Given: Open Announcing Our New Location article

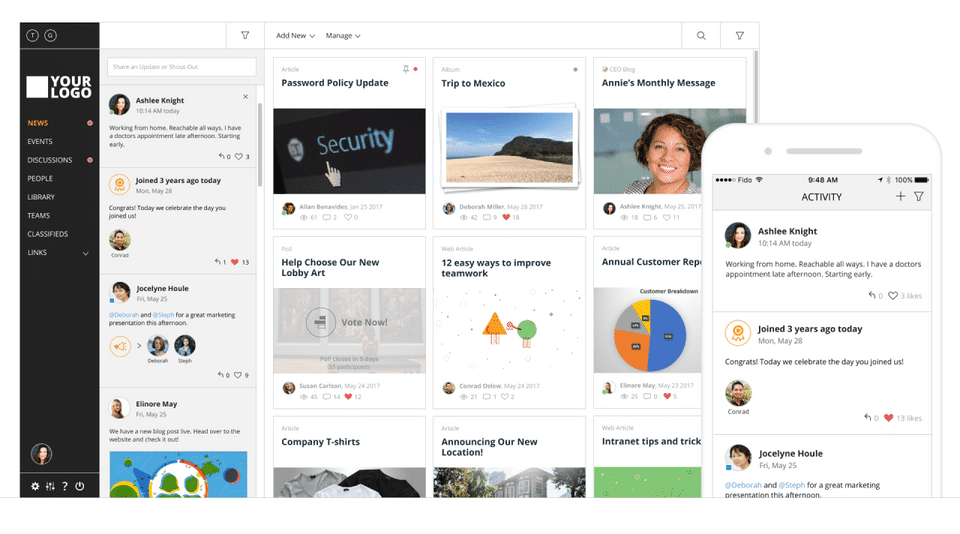Looking at the screenshot, I should pos(489,447).
